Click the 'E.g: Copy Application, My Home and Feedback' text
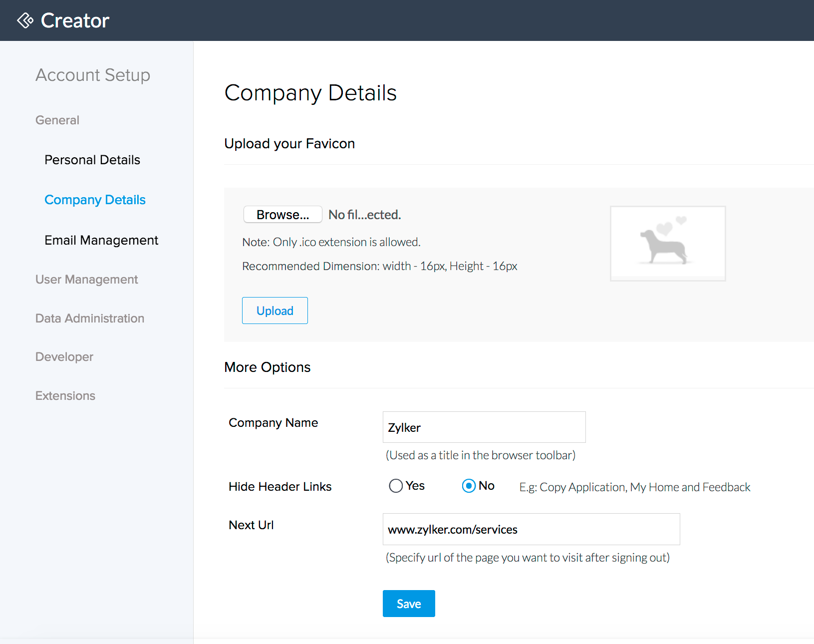The width and height of the screenshot is (814, 644). click(635, 487)
